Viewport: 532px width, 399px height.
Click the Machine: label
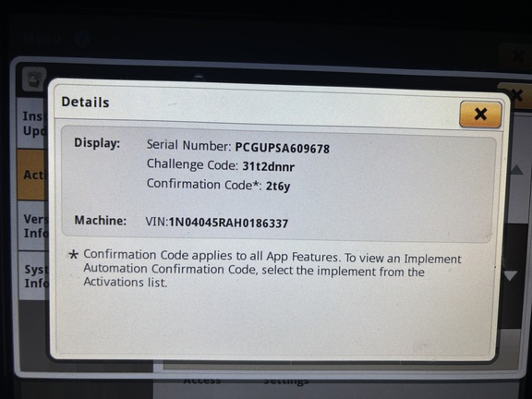coord(101,221)
